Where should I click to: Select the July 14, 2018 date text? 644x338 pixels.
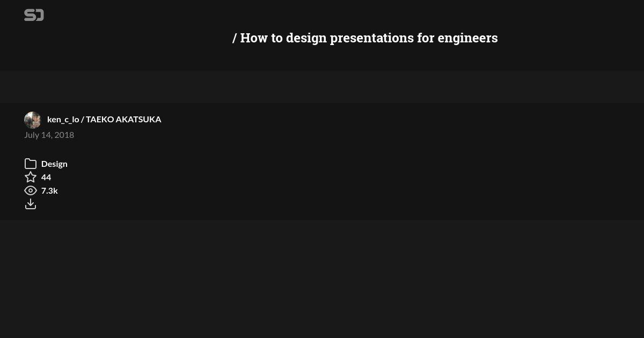click(x=49, y=135)
